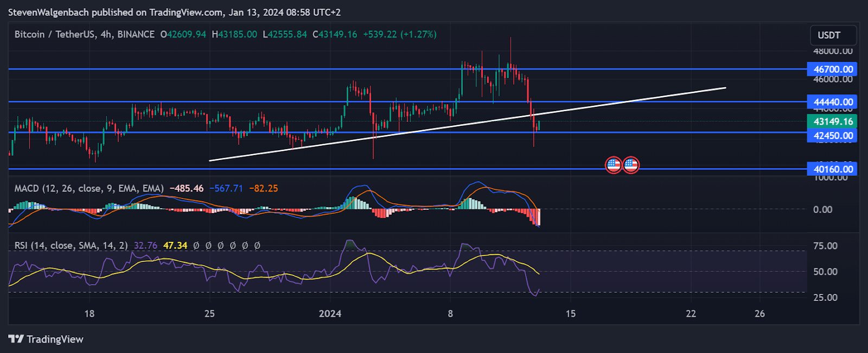868x353 pixels.
Task: Click the right US flag economic event icon
Action: pyautogui.click(x=631, y=165)
